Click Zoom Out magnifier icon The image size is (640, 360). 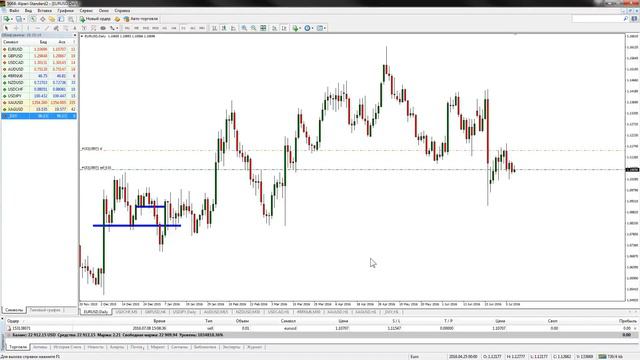[x=253, y=28]
